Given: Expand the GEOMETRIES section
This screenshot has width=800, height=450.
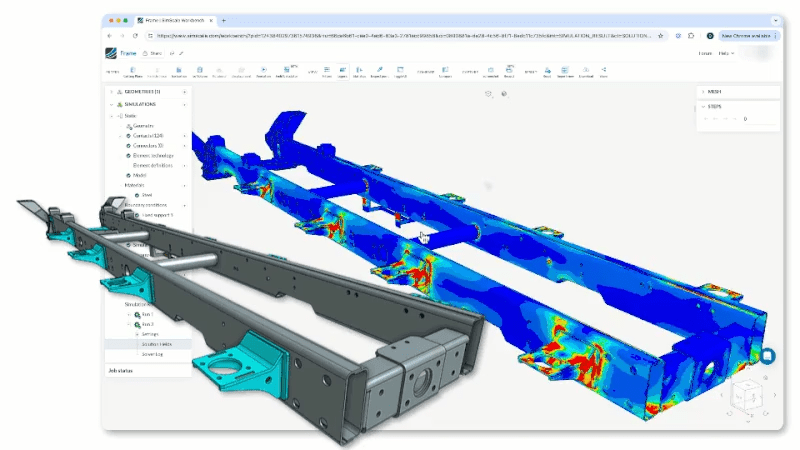Looking at the screenshot, I should (x=109, y=91).
